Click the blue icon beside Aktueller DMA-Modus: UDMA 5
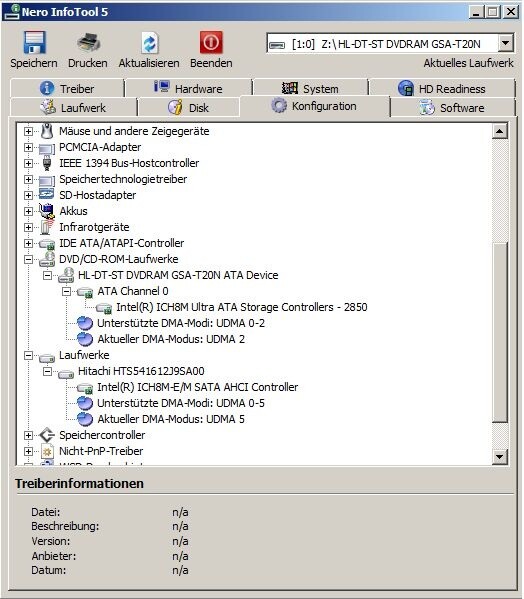This screenshot has height=599, width=524. 85,419
